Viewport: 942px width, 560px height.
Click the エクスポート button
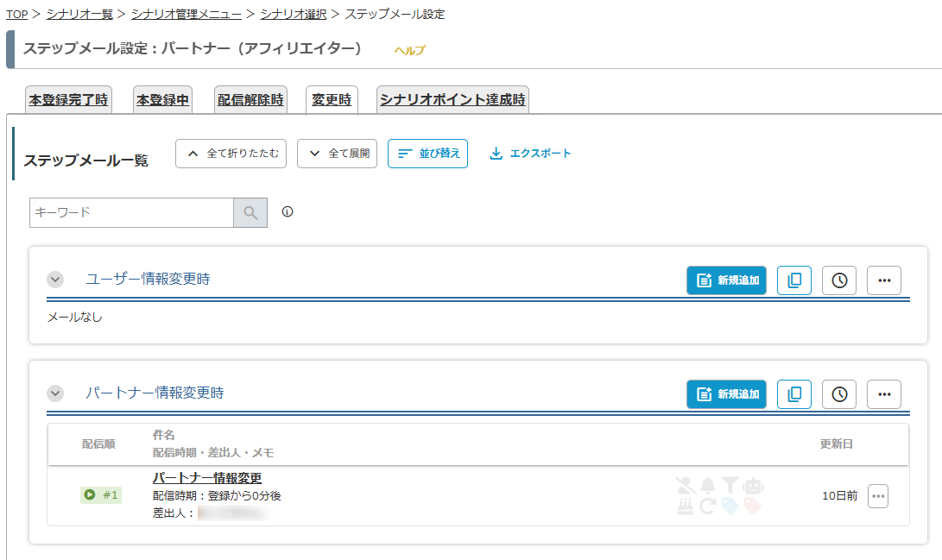(530, 154)
